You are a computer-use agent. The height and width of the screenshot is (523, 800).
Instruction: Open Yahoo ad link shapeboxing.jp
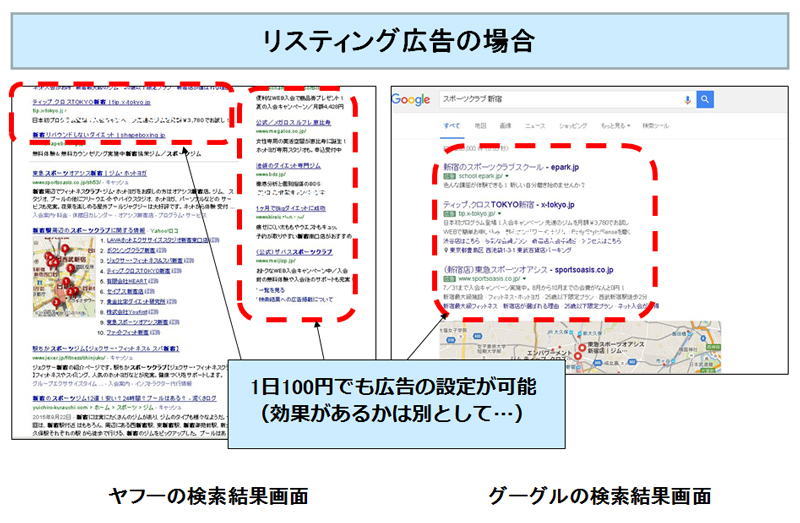99,135
